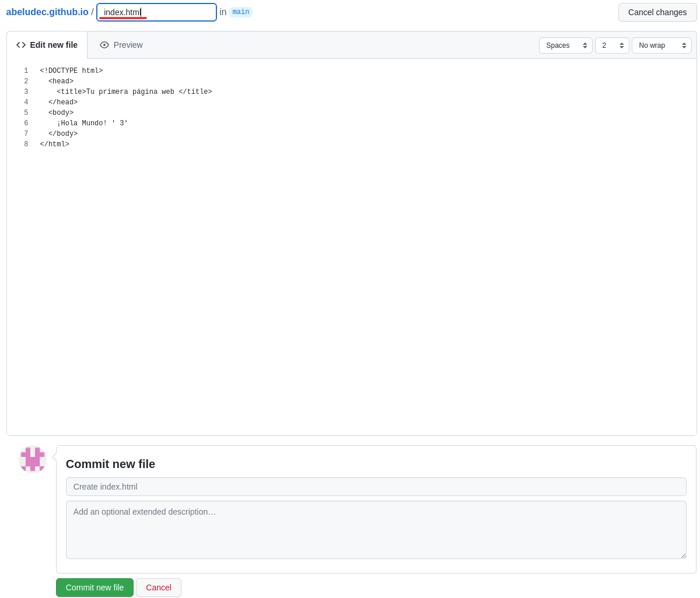Switch to the Preview tab

pos(121,45)
